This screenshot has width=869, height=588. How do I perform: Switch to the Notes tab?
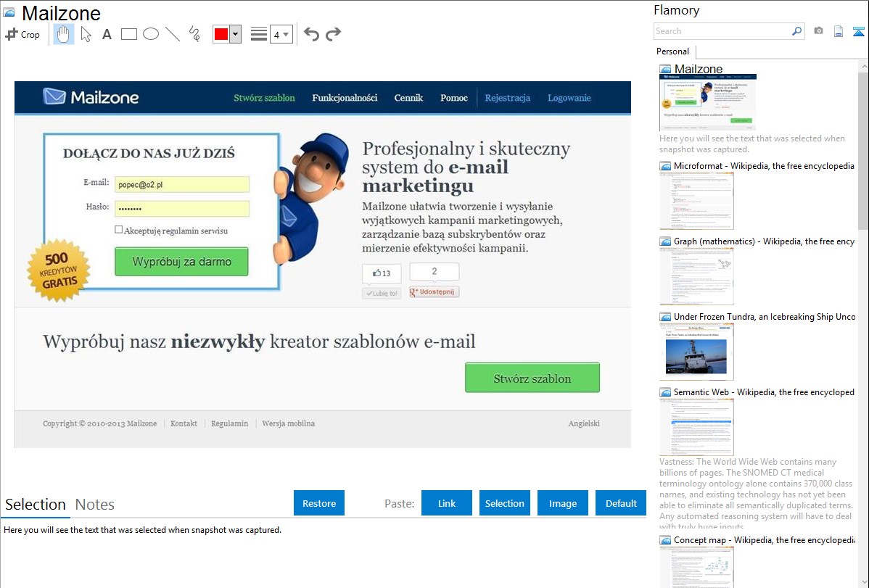pyautogui.click(x=95, y=505)
